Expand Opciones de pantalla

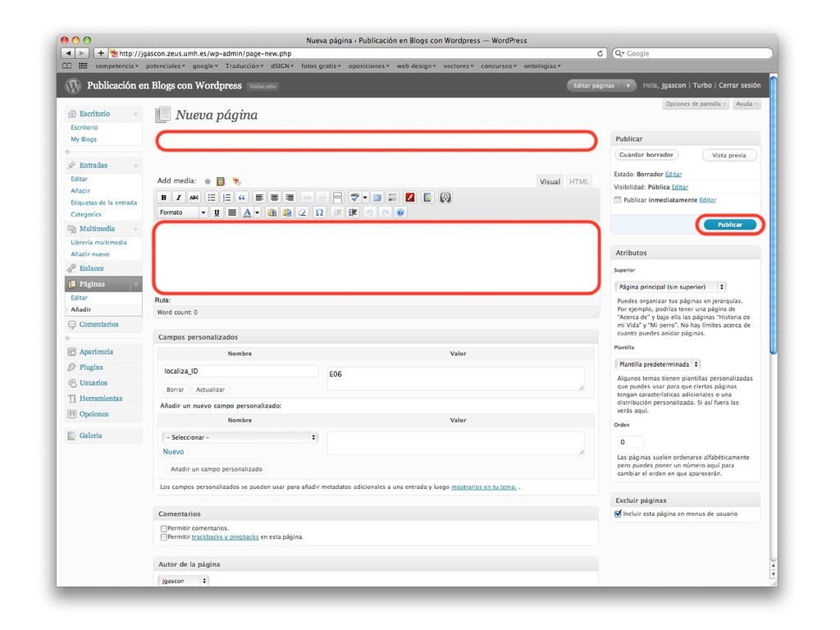[696, 104]
